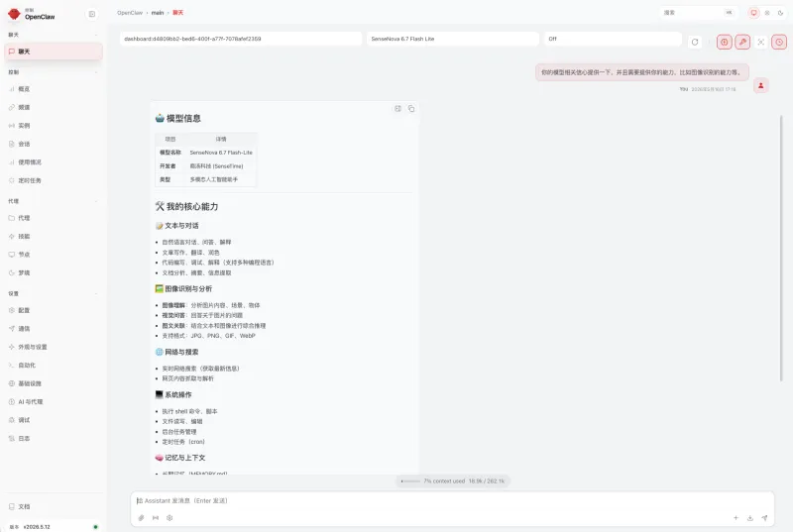Open the 基础设施 infrastructure page
The image size is (793, 532).
pos(54,383)
